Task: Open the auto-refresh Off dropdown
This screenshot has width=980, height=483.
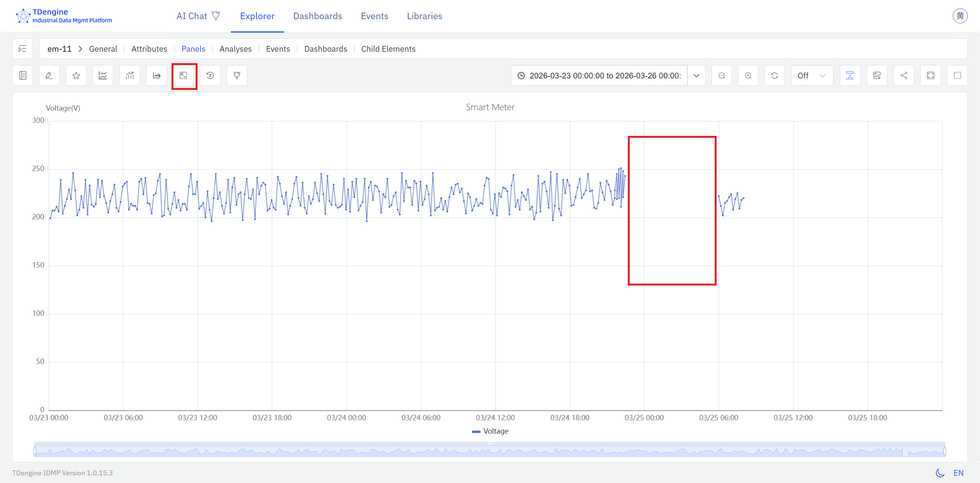Action: pyautogui.click(x=812, y=75)
